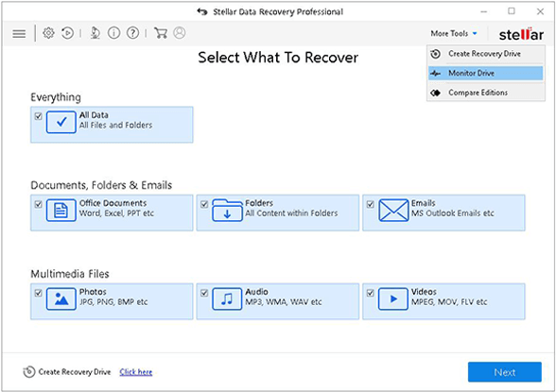Click the user account icon
The height and width of the screenshot is (392, 556).
pyautogui.click(x=180, y=33)
